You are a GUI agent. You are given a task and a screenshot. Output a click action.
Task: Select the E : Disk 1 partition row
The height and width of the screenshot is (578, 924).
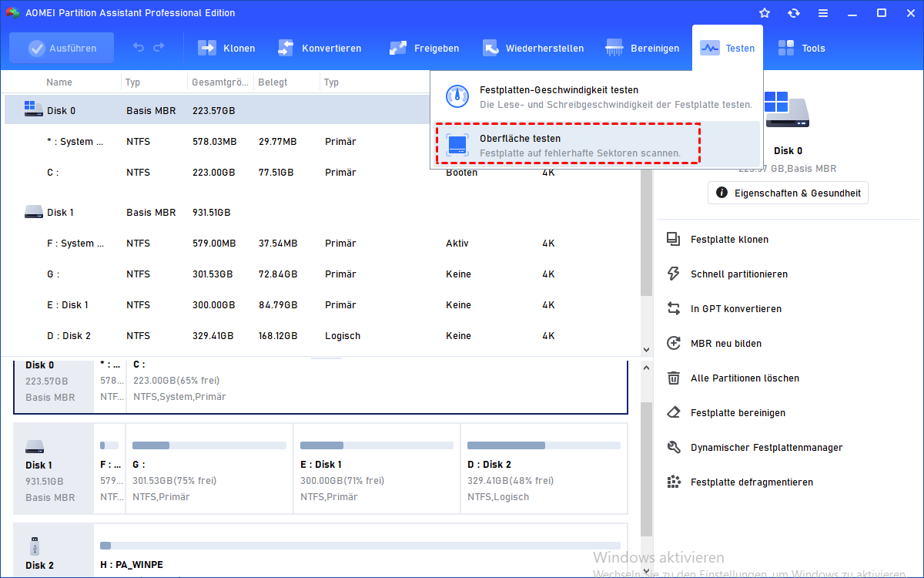tap(322, 305)
